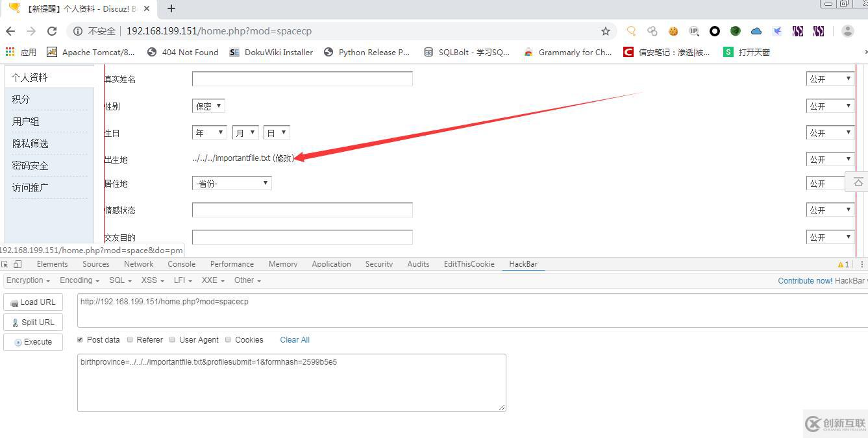Open Apache Tomcat bookmark
Screen dimensions: 868x438
pyautogui.click(x=90, y=52)
